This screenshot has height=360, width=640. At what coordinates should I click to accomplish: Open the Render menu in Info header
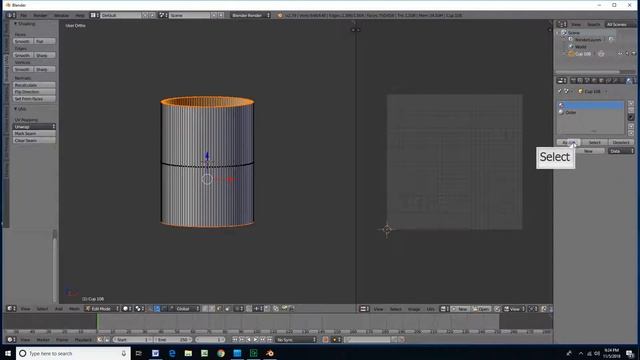40,15
